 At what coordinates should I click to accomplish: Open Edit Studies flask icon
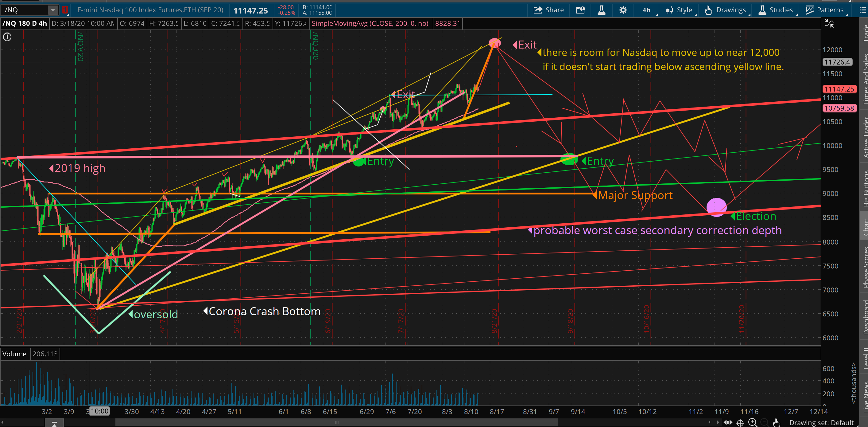602,10
